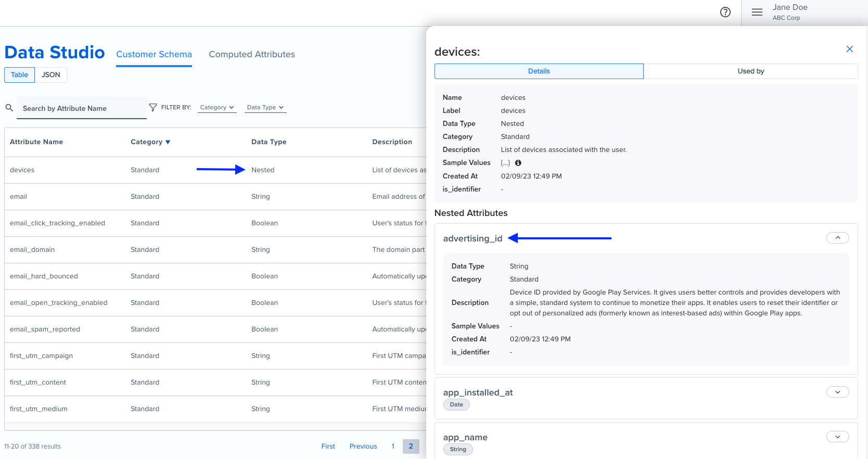
Task: Select page 2 button
Action: [x=411, y=446]
